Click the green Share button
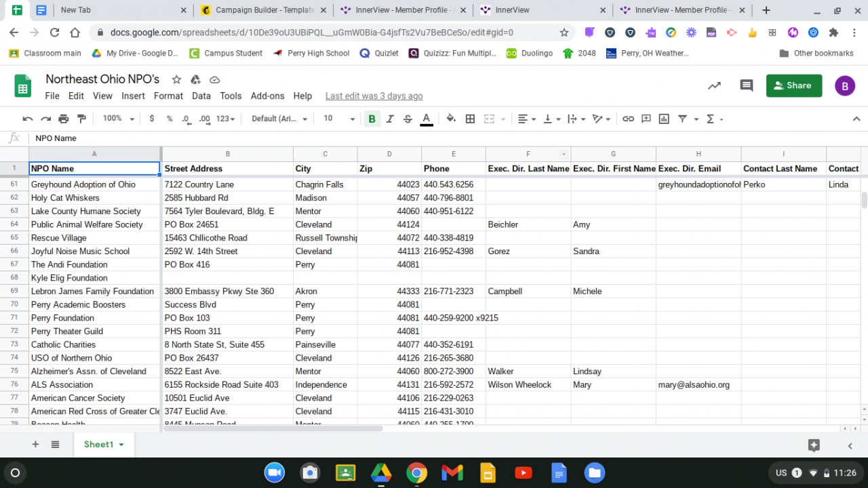The height and width of the screenshot is (488, 868). tap(793, 85)
